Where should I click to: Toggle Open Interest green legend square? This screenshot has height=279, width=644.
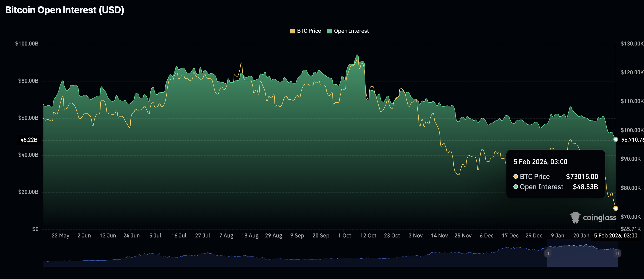pos(329,31)
